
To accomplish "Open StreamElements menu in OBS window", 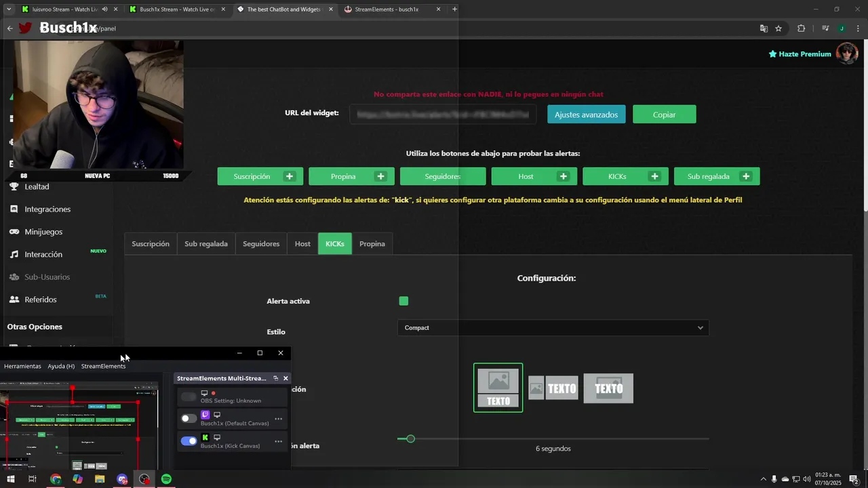I will (x=103, y=366).
